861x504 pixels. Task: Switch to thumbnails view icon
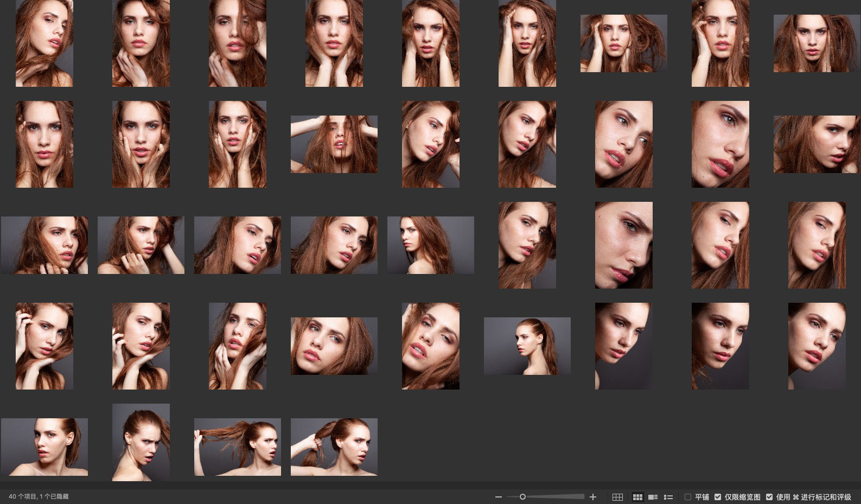click(x=637, y=497)
